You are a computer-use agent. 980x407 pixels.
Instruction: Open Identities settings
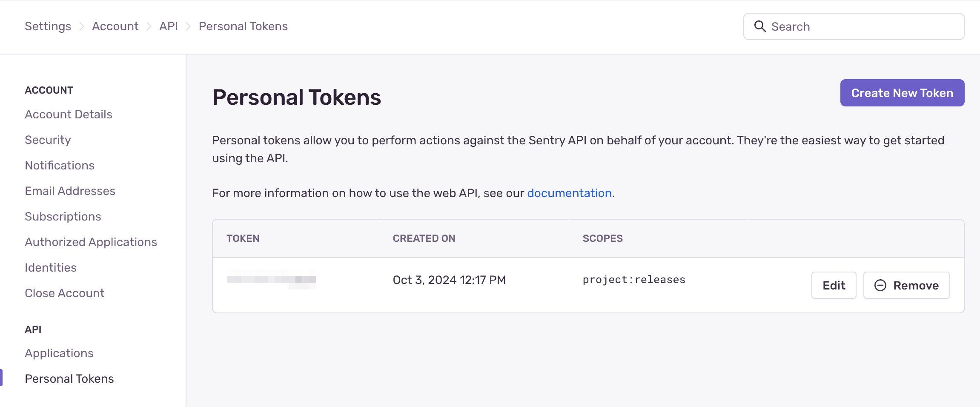[51, 268]
